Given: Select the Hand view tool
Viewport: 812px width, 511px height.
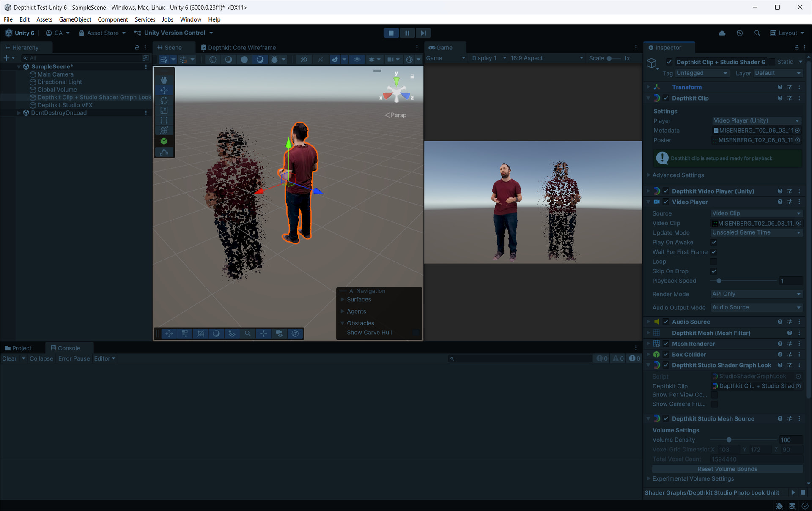Looking at the screenshot, I should (x=164, y=80).
